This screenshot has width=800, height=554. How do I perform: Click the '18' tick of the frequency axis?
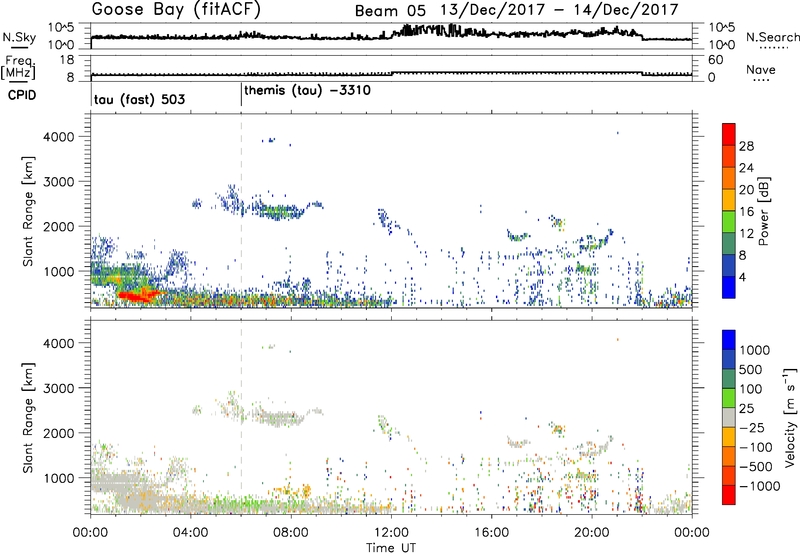coord(67,60)
